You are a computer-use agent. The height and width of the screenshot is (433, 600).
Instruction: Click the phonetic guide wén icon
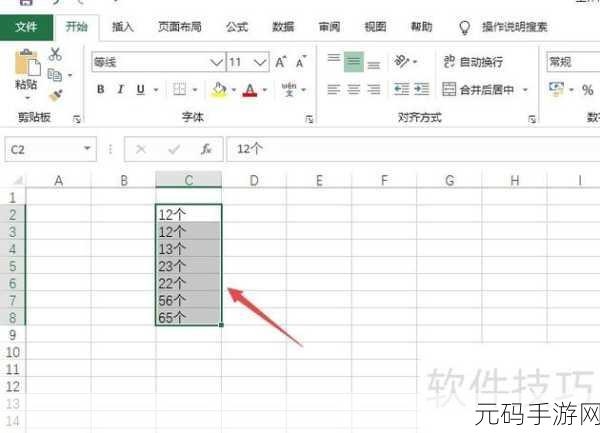point(289,89)
